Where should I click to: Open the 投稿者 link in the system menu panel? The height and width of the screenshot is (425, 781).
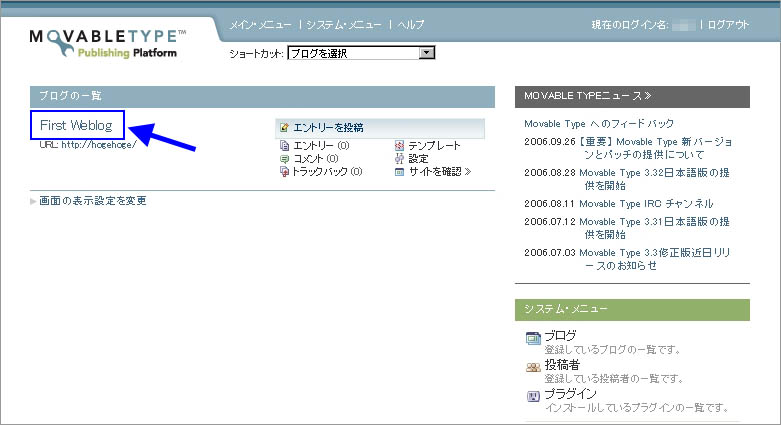coord(562,365)
